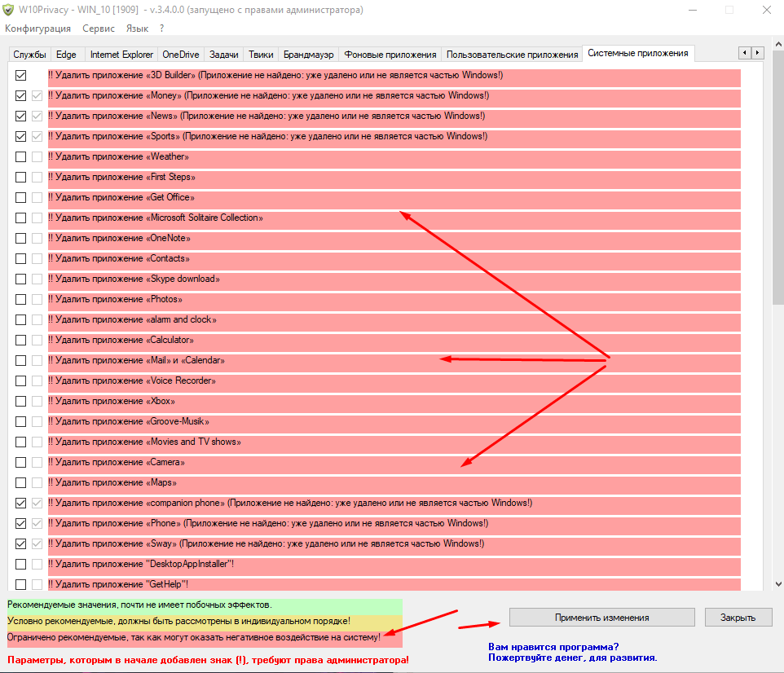Check the Mail and Calendar checkbox
784x673 pixels.
point(20,360)
